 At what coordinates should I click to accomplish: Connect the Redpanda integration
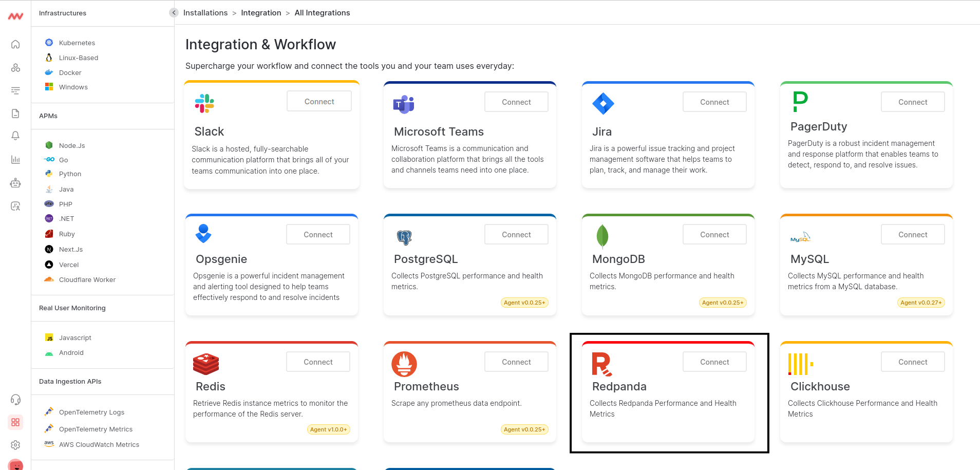(714, 362)
